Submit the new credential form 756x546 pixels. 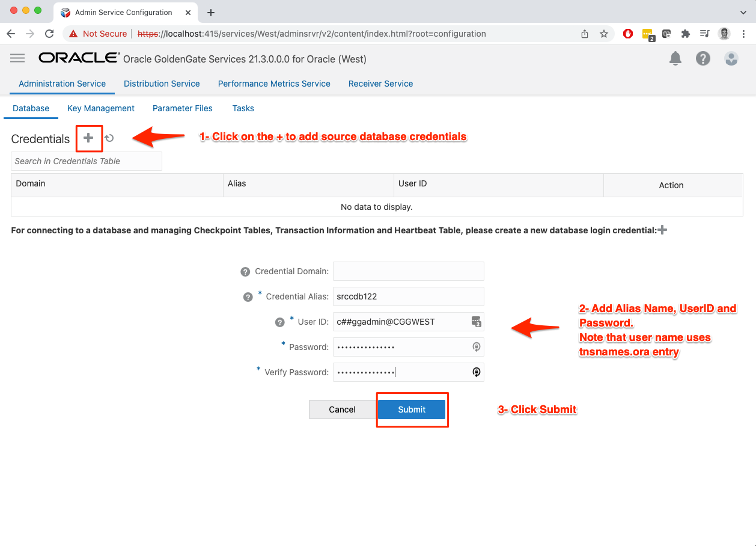412,409
